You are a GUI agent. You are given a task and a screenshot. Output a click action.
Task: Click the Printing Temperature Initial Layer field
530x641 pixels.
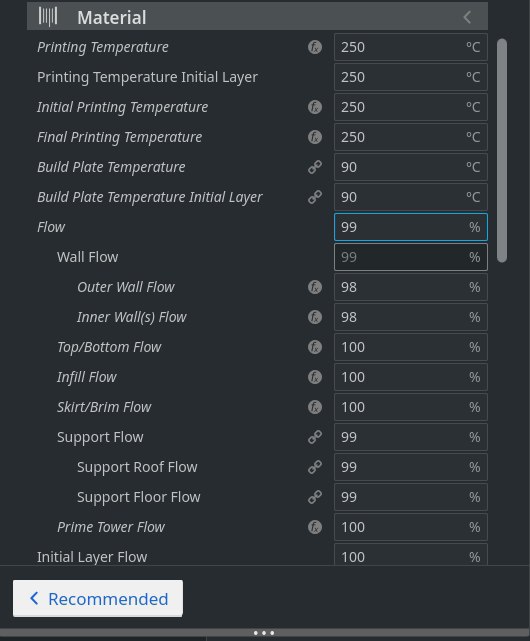(411, 77)
